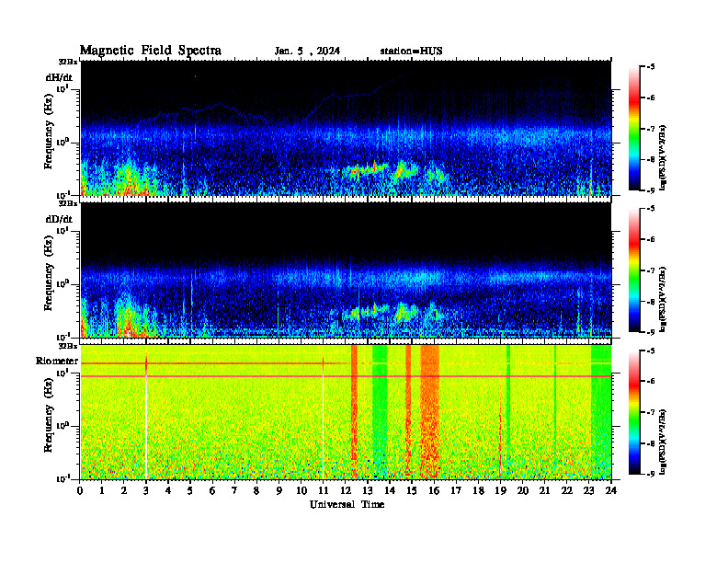Click the date "Jan. 5 , 2024"
Image resolution: width=728 pixels, height=563 pixels.
(307, 52)
